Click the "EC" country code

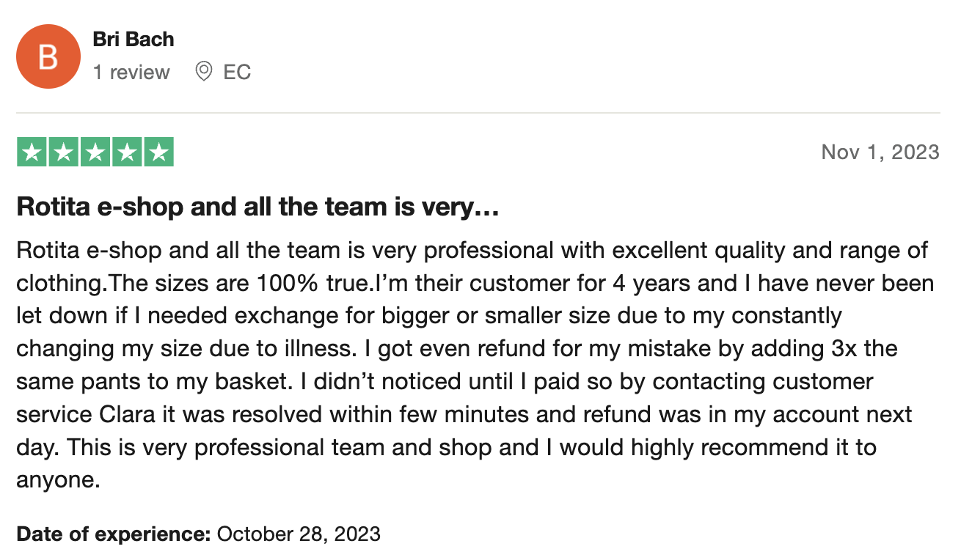(237, 72)
